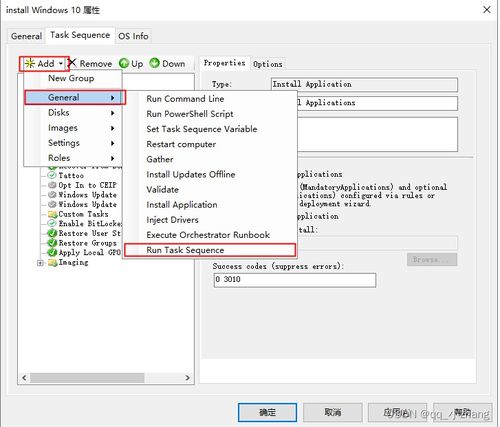
Task: Open the Properties tab
Action: click(x=224, y=63)
